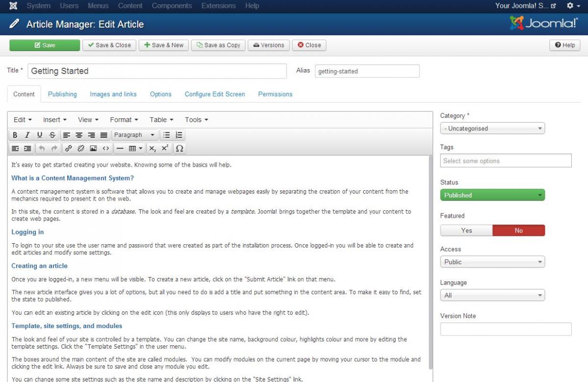
Task: Open the Extensions menu
Action: point(219,6)
